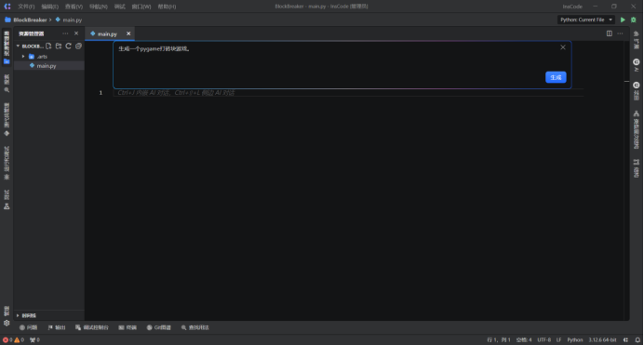Create a new file in explorer
This screenshot has height=345, width=644.
point(48,46)
